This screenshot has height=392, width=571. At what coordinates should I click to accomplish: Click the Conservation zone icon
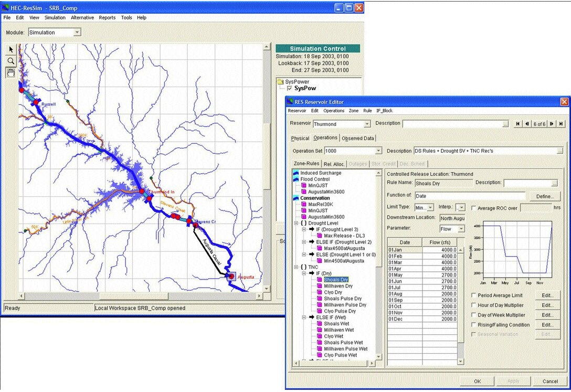click(x=296, y=198)
